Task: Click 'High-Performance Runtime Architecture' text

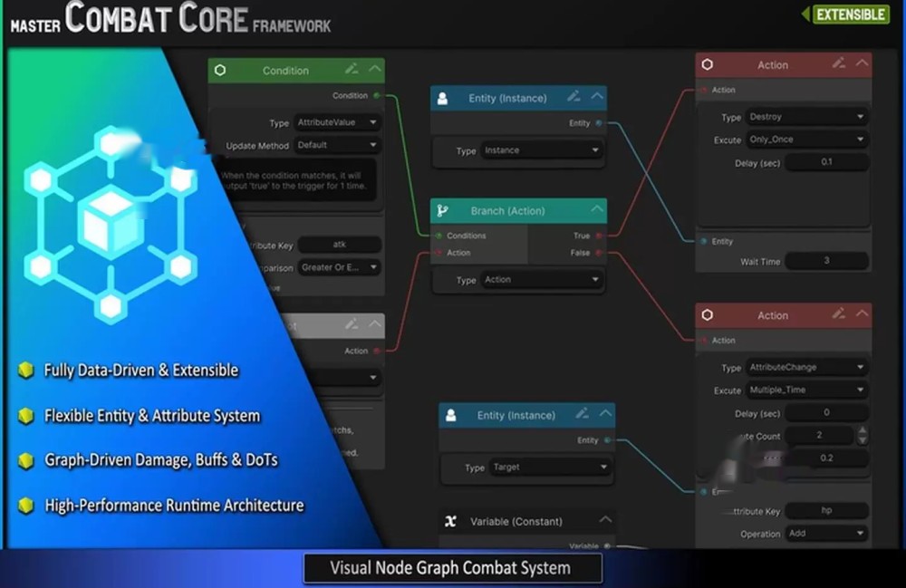Action: coord(174,506)
